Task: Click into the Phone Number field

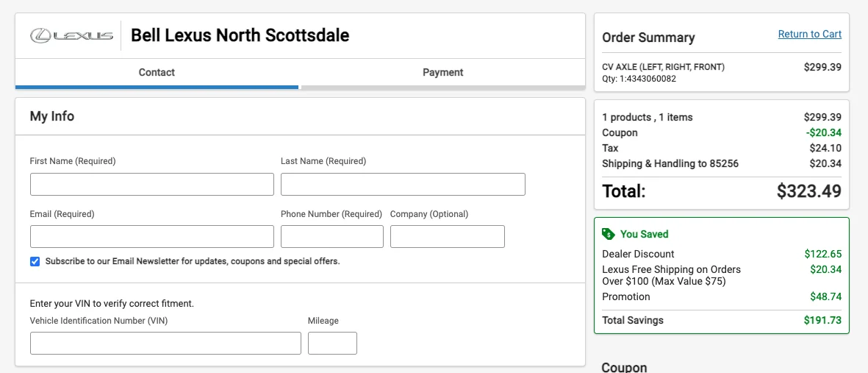Action: pyautogui.click(x=332, y=237)
